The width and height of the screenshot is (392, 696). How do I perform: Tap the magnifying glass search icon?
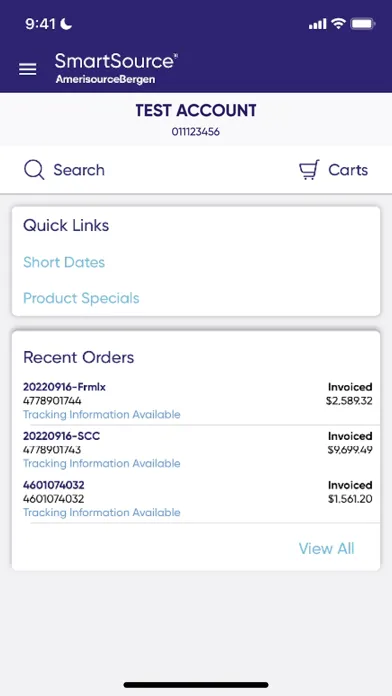point(34,170)
